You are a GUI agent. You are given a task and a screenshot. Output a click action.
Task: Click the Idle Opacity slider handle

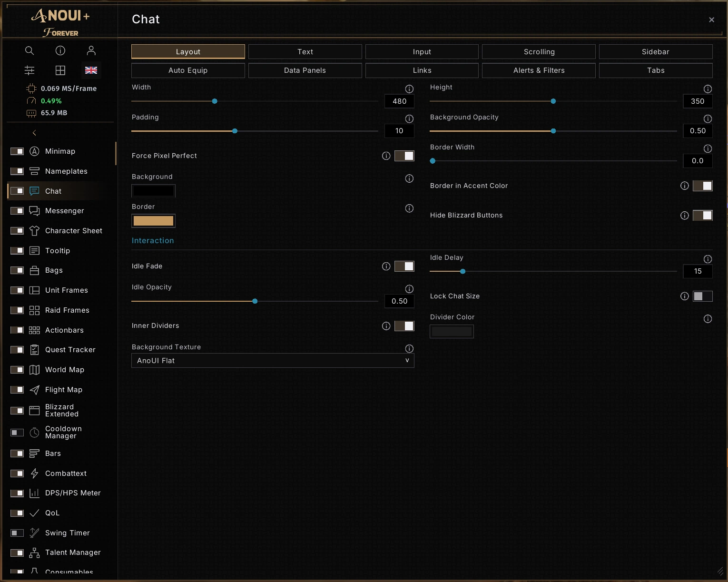pyautogui.click(x=255, y=301)
